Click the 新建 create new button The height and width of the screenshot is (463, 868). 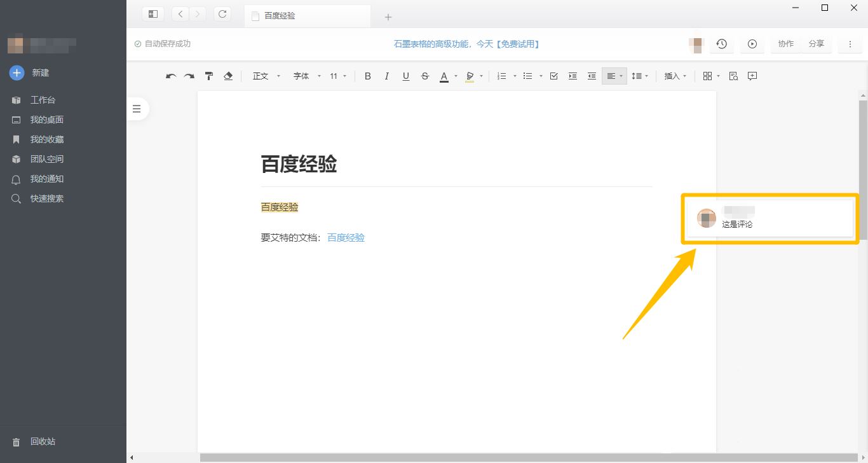pos(30,73)
